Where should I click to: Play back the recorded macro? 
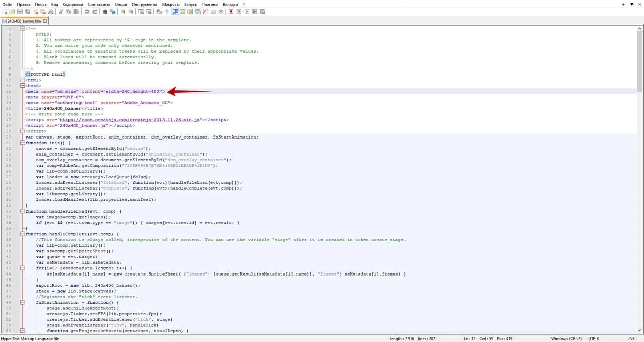[x=247, y=12]
